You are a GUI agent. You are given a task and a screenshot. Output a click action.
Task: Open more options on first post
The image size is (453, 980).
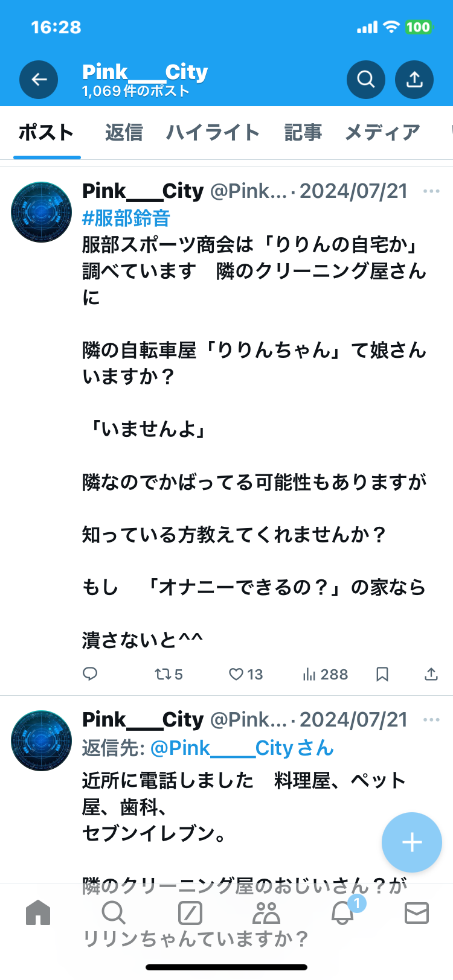pyautogui.click(x=431, y=191)
